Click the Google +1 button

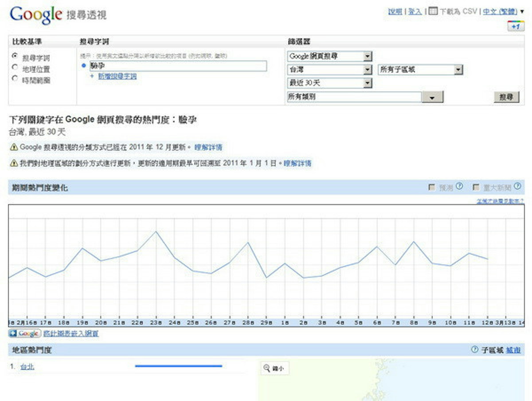click(516, 26)
